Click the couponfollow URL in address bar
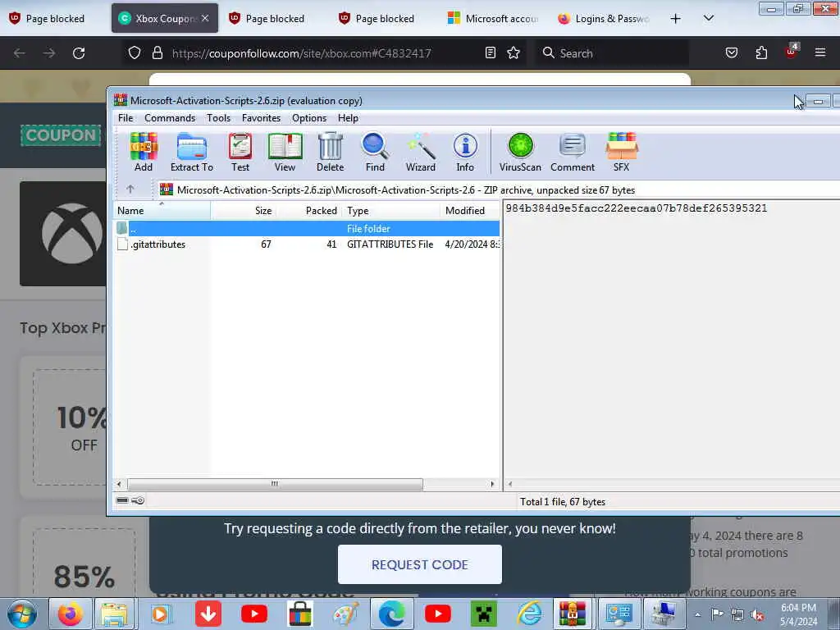The width and height of the screenshot is (840, 630). [x=302, y=53]
